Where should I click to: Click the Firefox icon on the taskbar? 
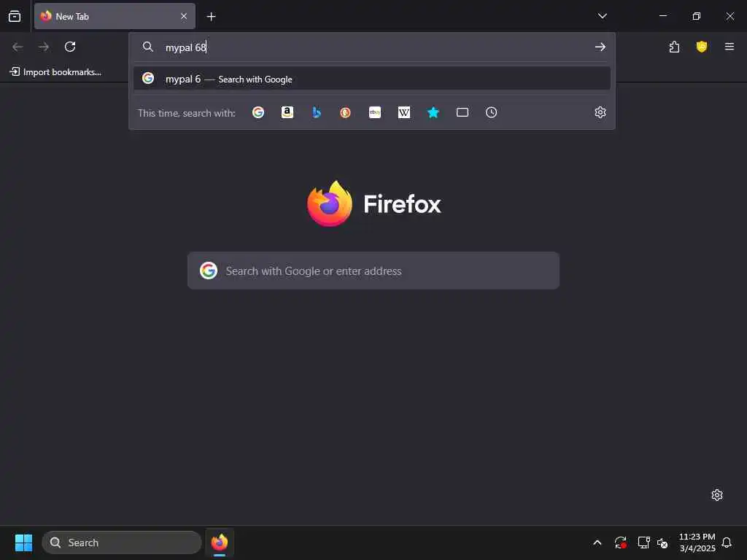tap(219, 542)
